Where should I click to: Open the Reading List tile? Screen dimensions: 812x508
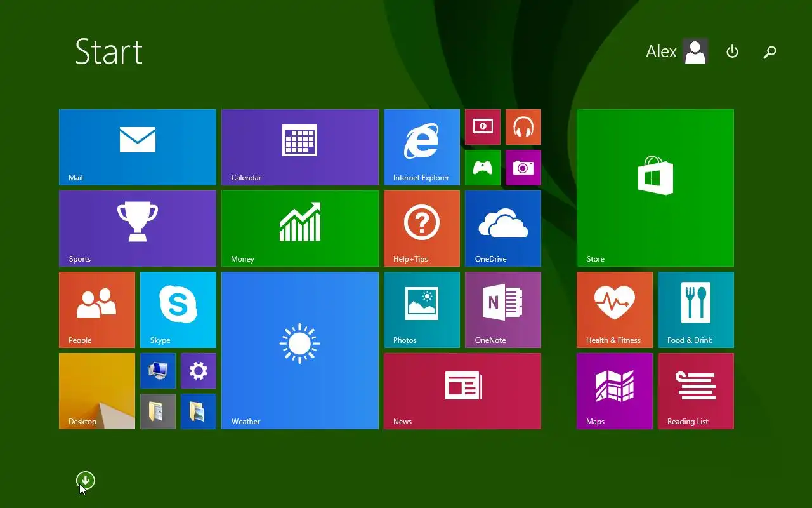point(696,391)
